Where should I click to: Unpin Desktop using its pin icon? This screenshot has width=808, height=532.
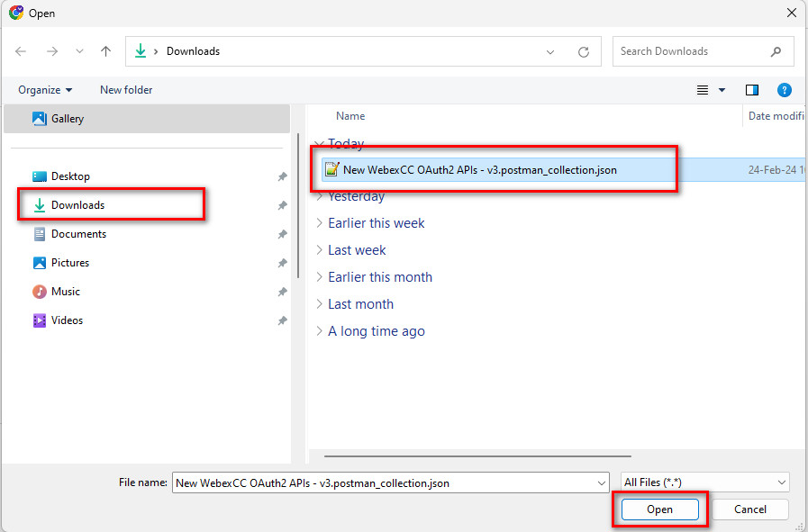(x=282, y=176)
